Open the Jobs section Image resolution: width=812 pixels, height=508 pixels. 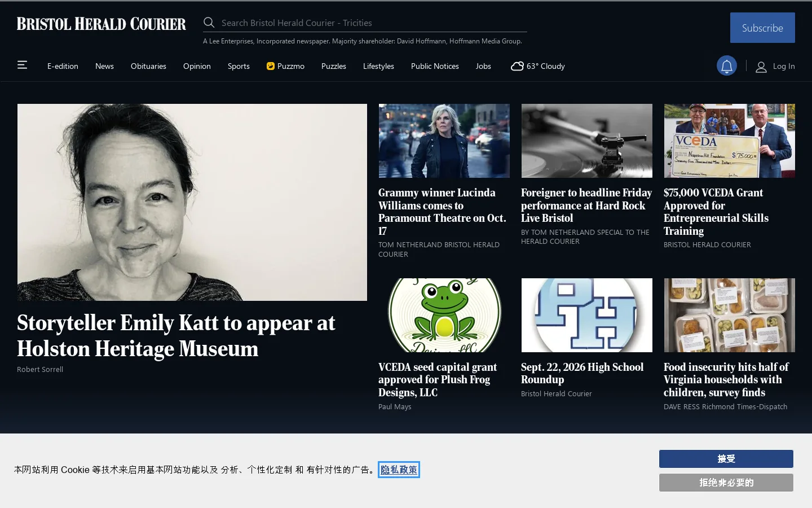(483, 66)
